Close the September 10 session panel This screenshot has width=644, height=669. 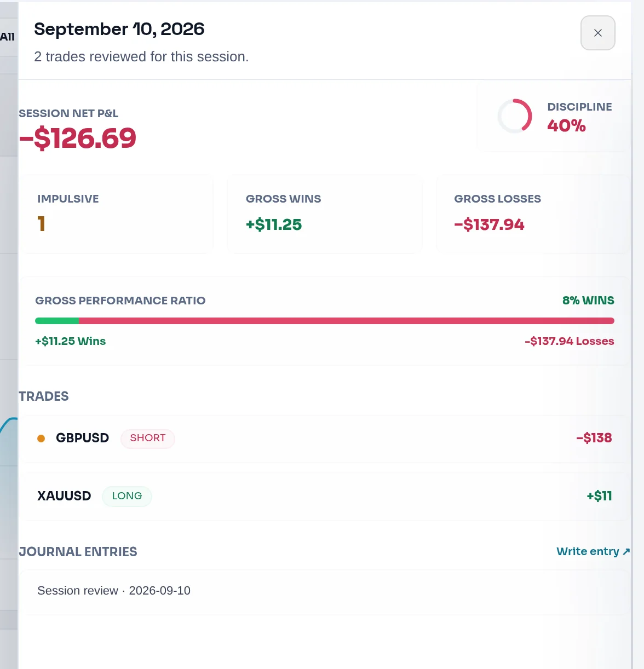pyautogui.click(x=597, y=33)
